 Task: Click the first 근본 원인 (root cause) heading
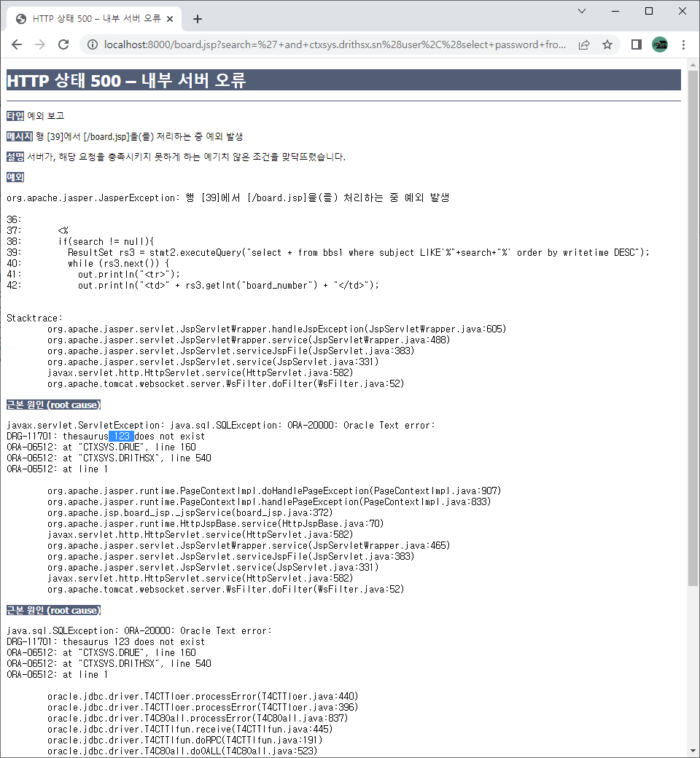[x=54, y=405]
